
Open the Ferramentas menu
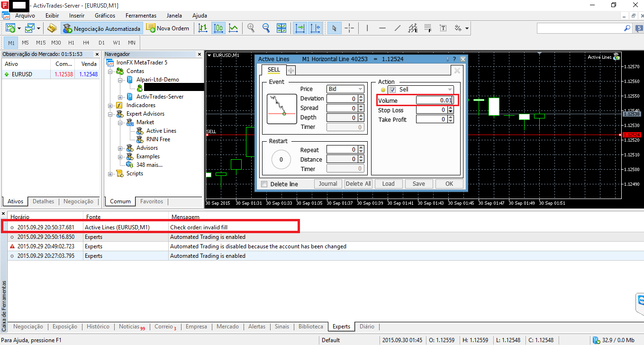[x=141, y=16]
